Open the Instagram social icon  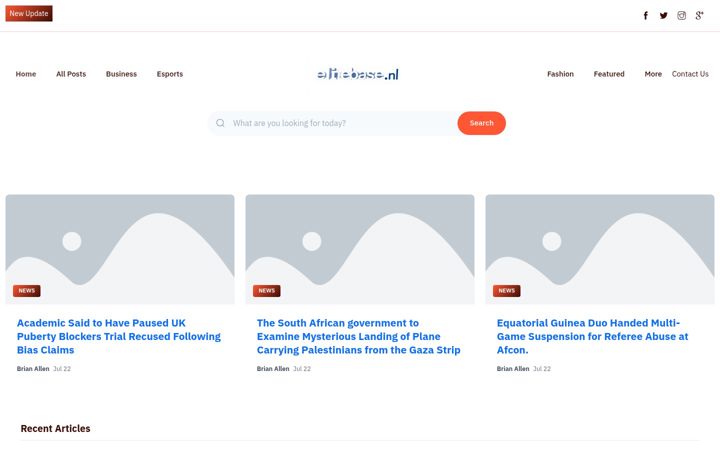tap(681, 16)
